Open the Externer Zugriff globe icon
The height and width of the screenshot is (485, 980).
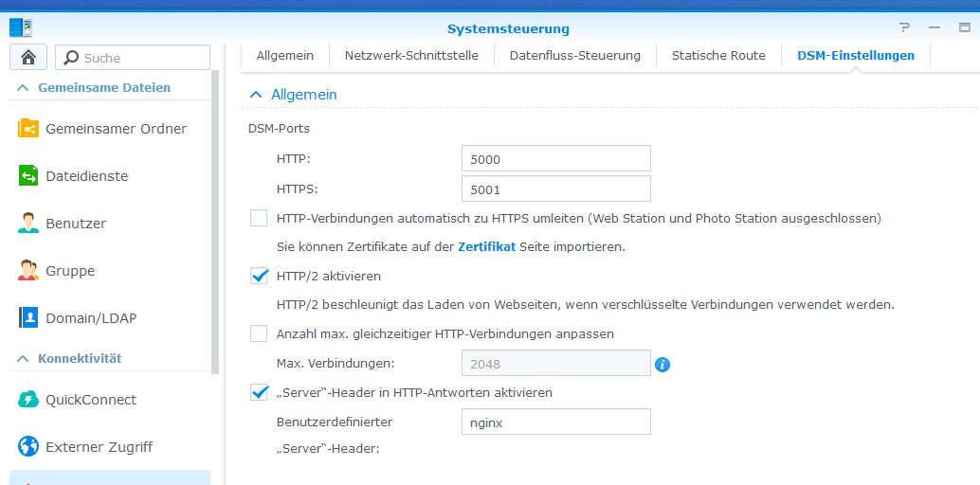28,446
